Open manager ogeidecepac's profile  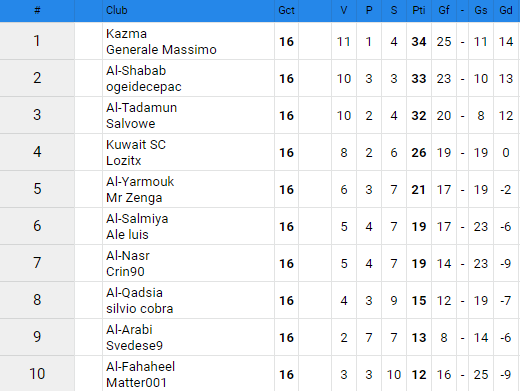pos(144,87)
